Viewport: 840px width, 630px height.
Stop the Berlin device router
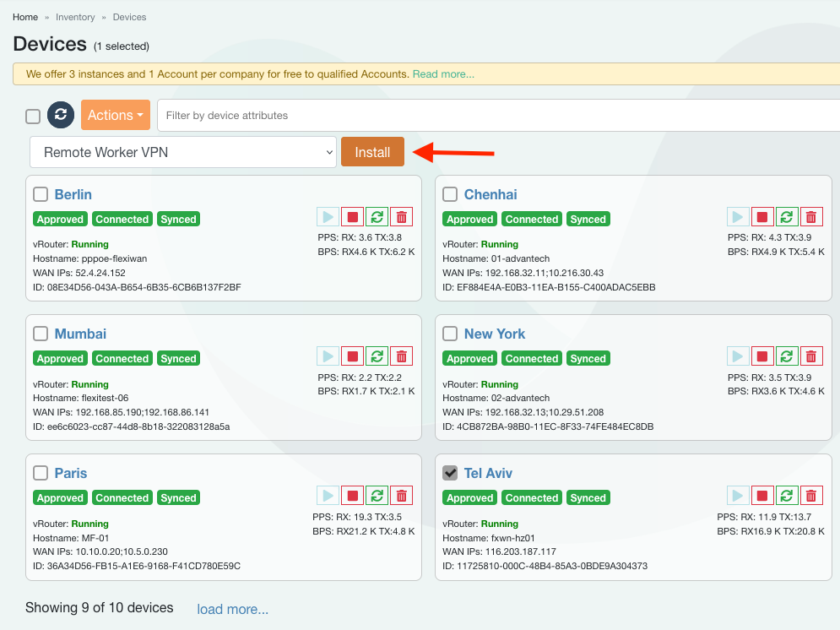[x=352, y=217]
